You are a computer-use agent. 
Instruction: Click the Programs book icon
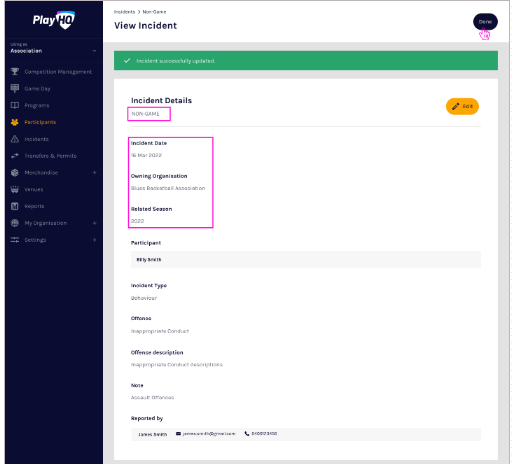pyautogui.click(x=15, y=105)
